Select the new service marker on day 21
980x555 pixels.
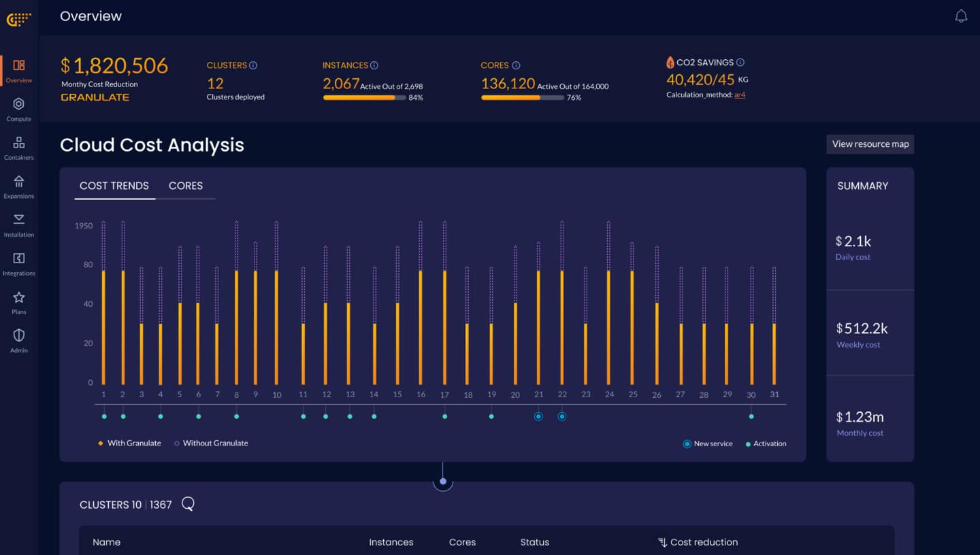click(x=538, y=416)
